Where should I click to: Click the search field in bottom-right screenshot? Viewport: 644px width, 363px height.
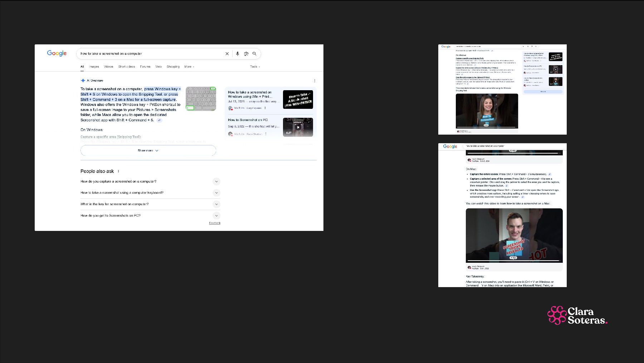[x=514, y=146]
